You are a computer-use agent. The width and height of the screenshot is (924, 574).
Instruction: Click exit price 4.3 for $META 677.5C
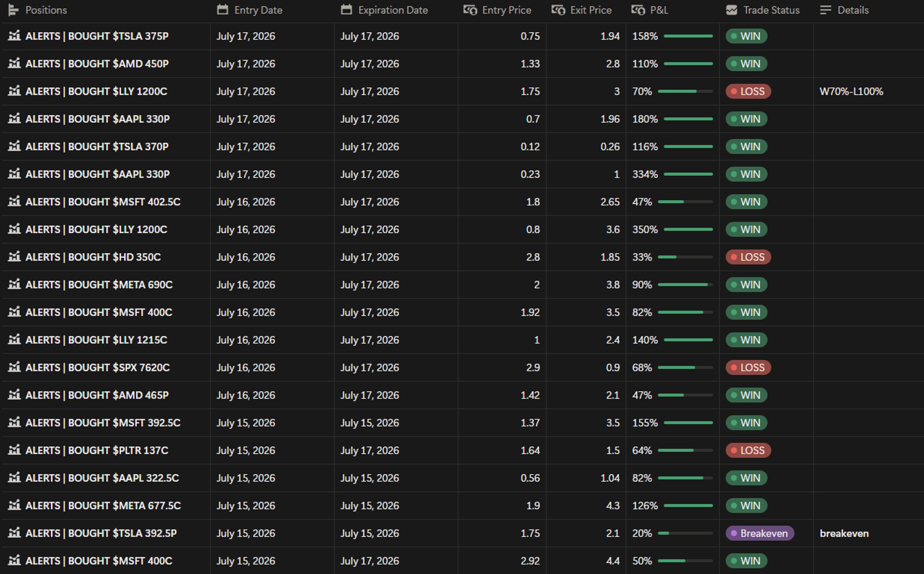613,505
